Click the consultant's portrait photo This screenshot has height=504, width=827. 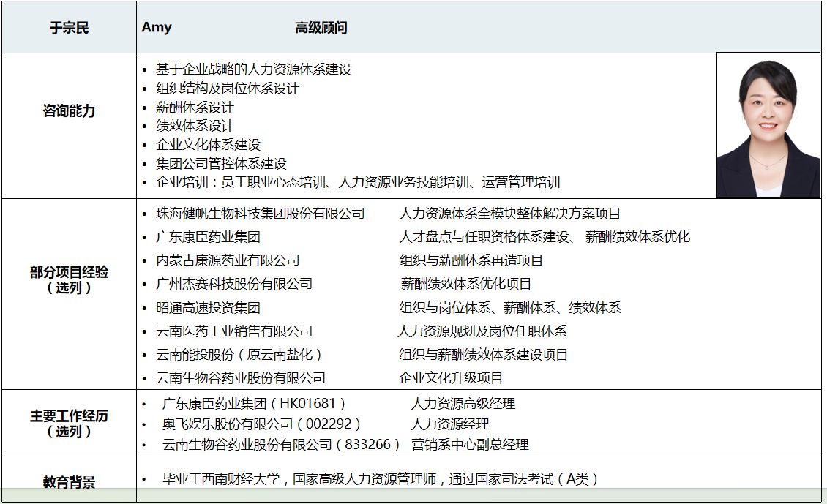coord(768,125)
